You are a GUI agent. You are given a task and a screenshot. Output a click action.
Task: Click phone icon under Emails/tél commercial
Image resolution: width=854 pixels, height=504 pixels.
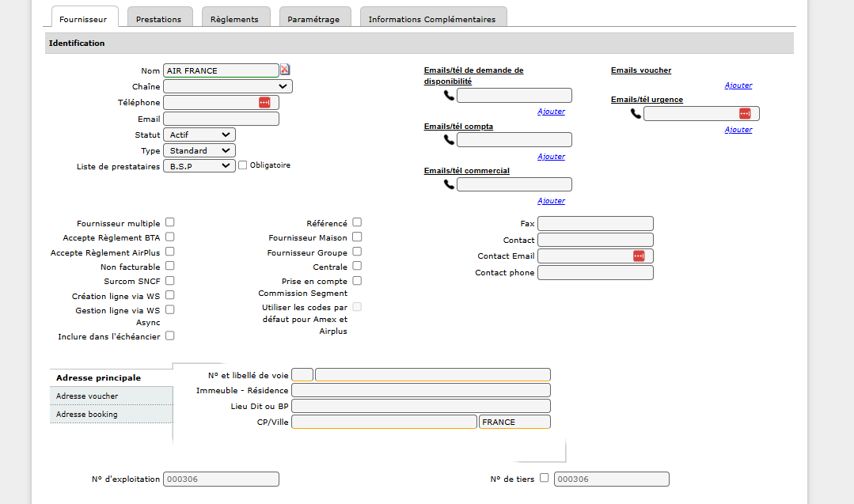click(x=449, y=184)
